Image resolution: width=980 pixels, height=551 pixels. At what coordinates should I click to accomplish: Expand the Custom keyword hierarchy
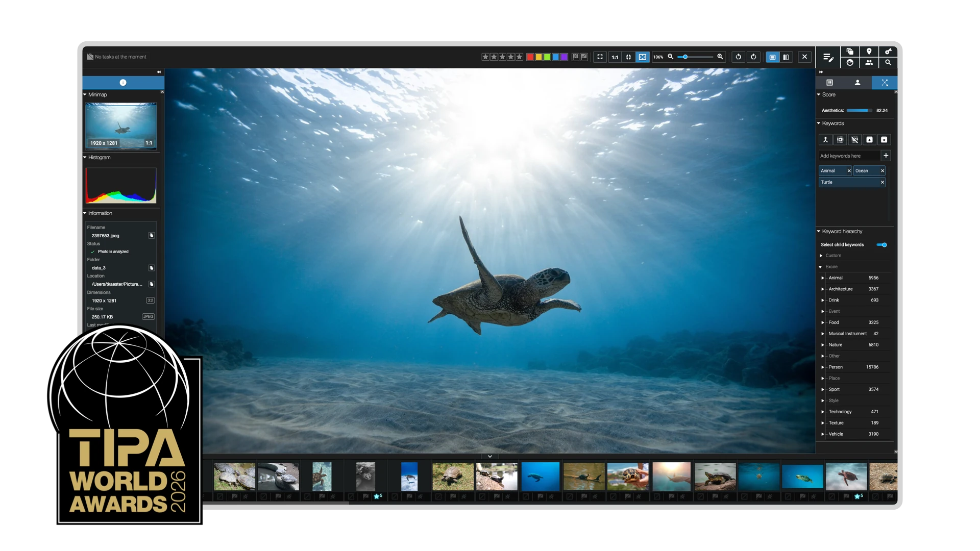821,256
